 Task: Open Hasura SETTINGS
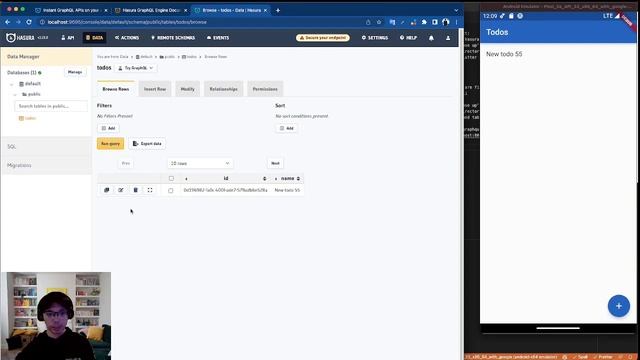[x=375, y=38]
